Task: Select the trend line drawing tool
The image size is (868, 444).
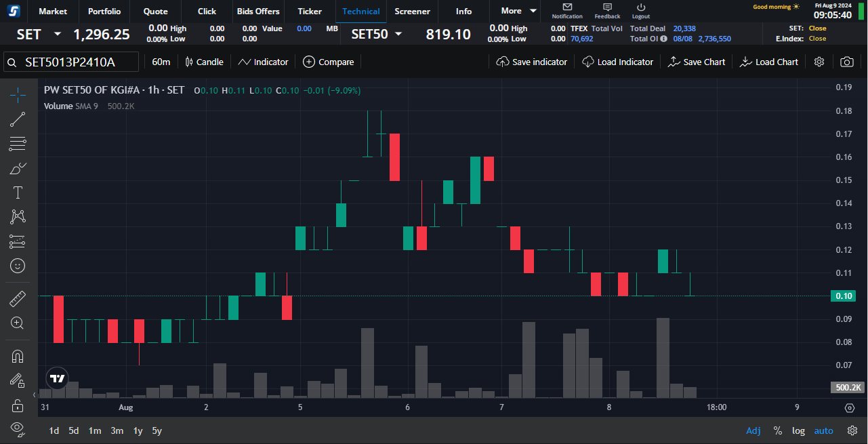Action: coord(18,119)
